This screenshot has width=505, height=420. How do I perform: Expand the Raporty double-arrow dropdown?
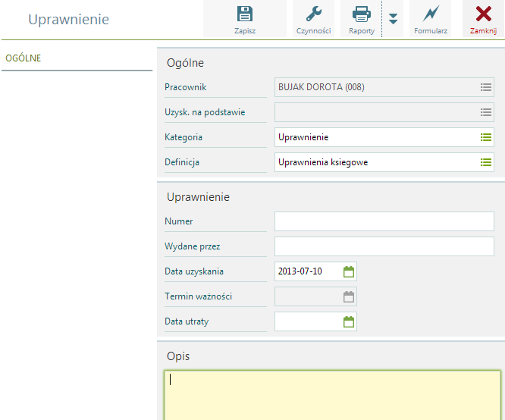(x=393, y=19)
